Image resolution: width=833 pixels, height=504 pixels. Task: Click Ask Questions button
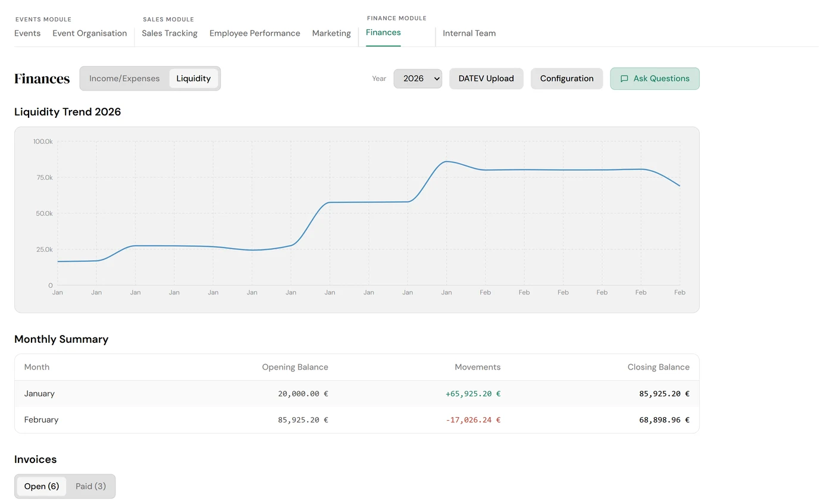click(x=654, y=79)
